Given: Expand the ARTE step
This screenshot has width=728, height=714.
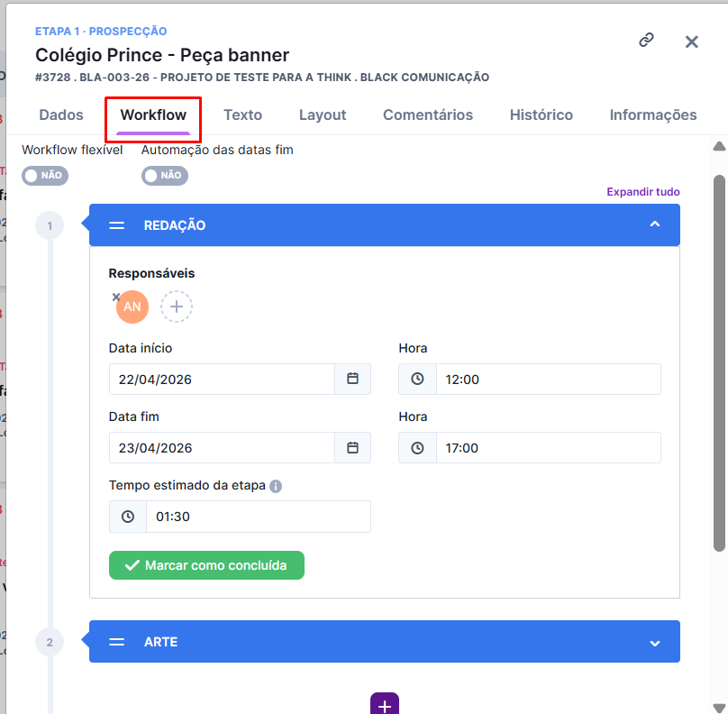Looking at the screenshot, I should click(x=655, y=644).
